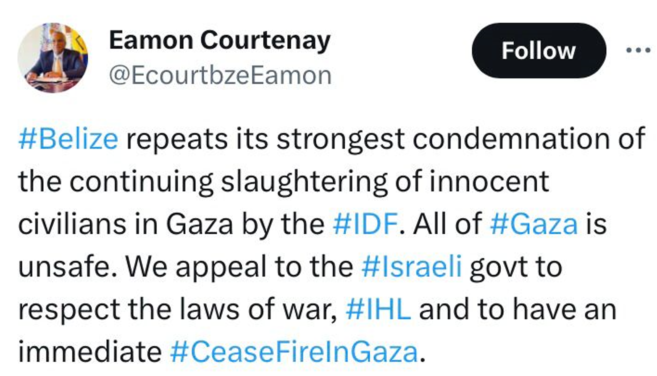This screenshot has height=376, width=657.
Task: Click the hashtag following "laws of war,"
Action: click(378, 309)
